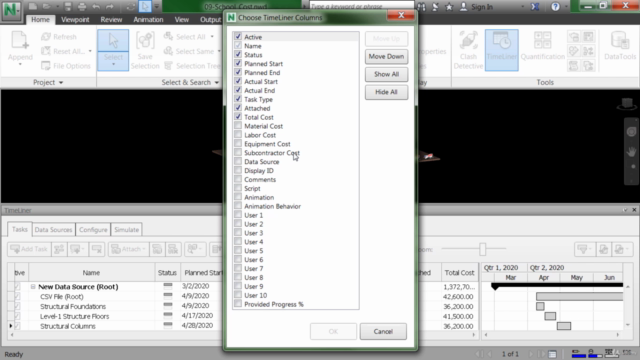The image size is (640, 360).
Task: Click the Move Down button
Action: 386,56
